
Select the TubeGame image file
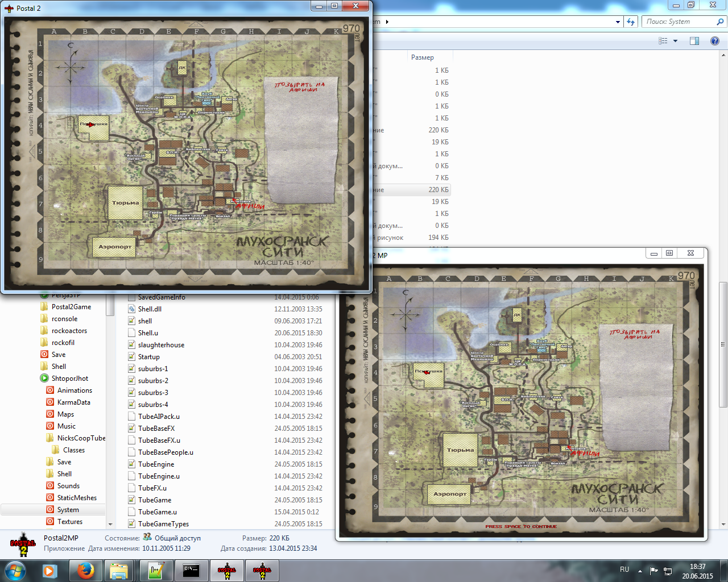(x=155, y=500)
